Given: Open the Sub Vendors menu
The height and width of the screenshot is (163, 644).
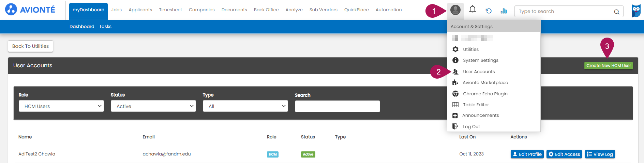Looking at the screenshot, I should point(324,10).
